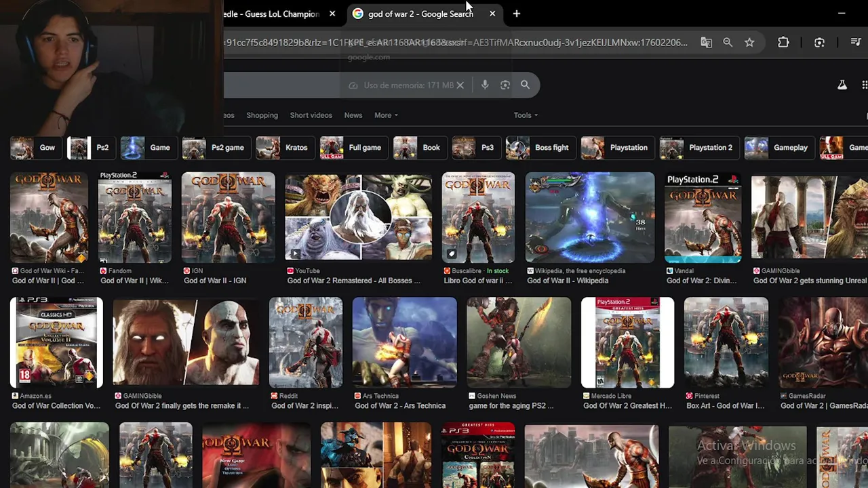Open the media control icon in toolbar
This screenshot has height=488, width=868.
click(x=856, y=42)
